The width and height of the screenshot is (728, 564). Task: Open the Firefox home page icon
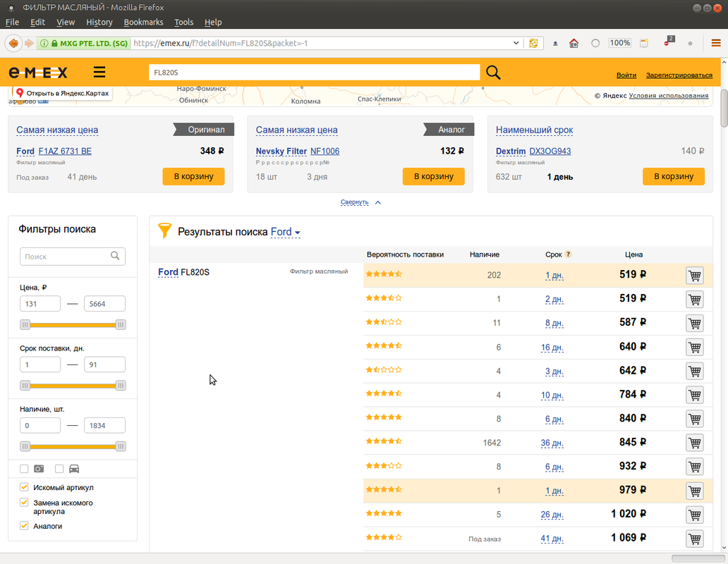574,43
